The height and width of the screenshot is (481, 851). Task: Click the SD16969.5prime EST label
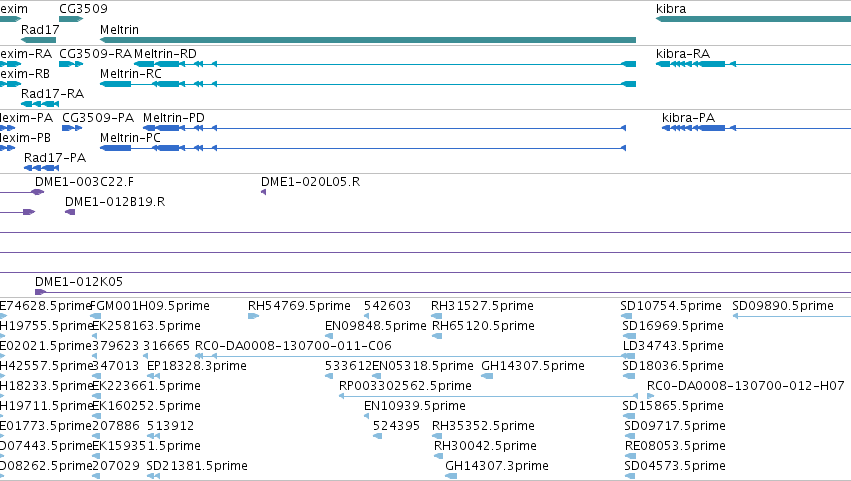click(x=673, y=326)
